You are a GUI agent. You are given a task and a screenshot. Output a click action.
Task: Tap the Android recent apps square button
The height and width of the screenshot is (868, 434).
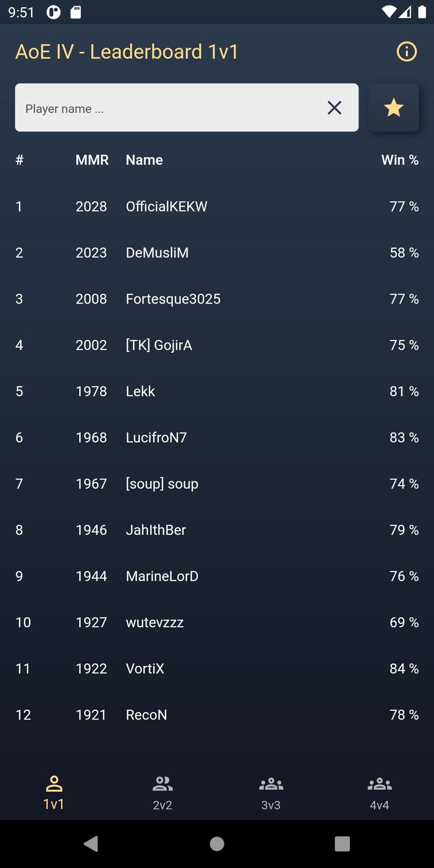coord(342,844)
